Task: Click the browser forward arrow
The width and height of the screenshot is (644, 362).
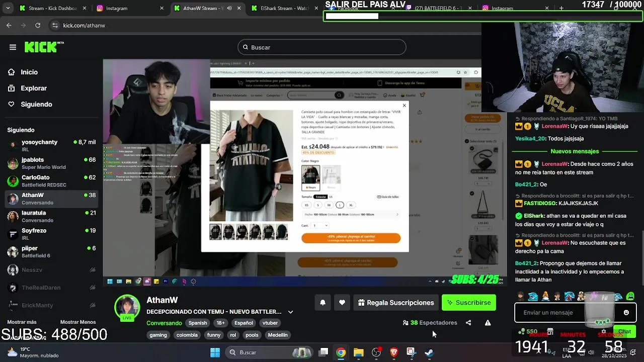Action: pos(23,25)
